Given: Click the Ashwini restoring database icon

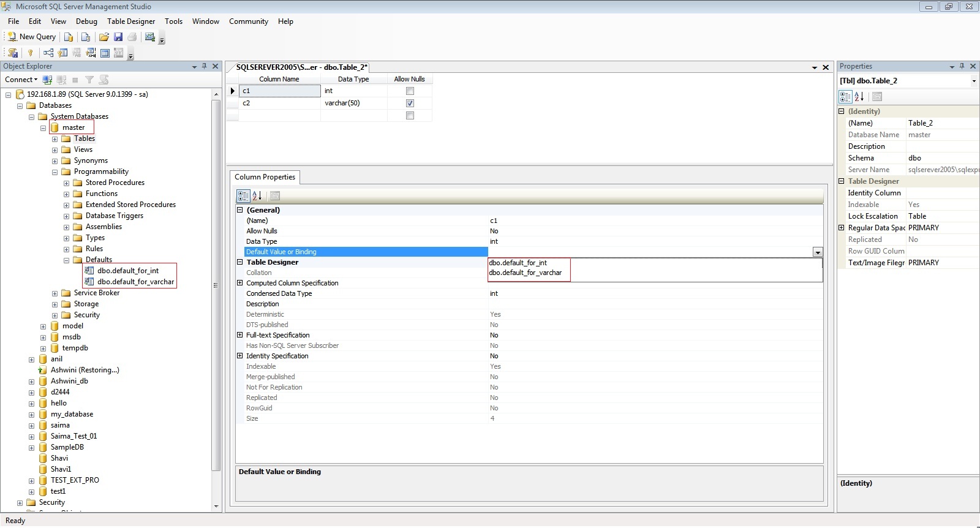Looking at the screenshot, I should click(43, 370).
